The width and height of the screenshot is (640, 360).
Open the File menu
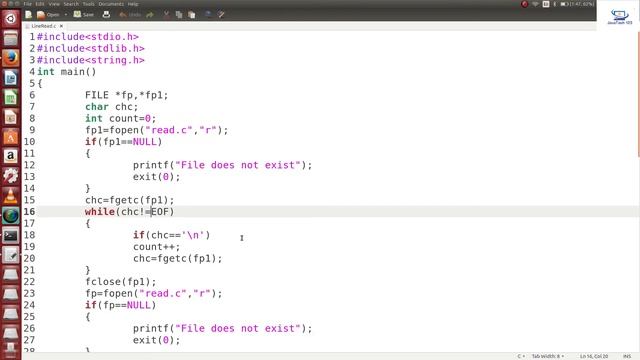27,4
